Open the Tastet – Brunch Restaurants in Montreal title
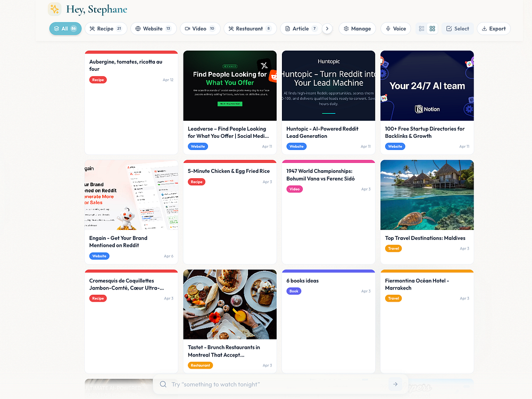This screenshot has width=532, height=399. tap(224, 351)
